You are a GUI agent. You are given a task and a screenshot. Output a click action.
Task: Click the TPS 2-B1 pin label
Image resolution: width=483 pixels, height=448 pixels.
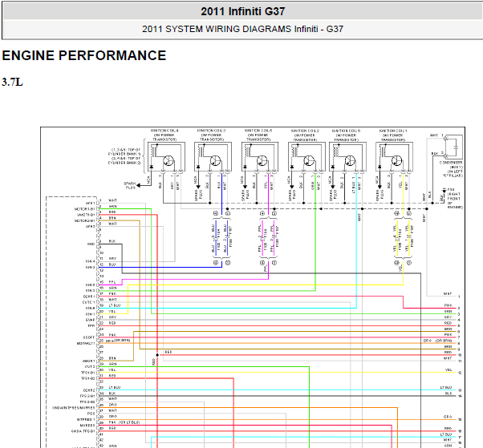coord(87,396)
